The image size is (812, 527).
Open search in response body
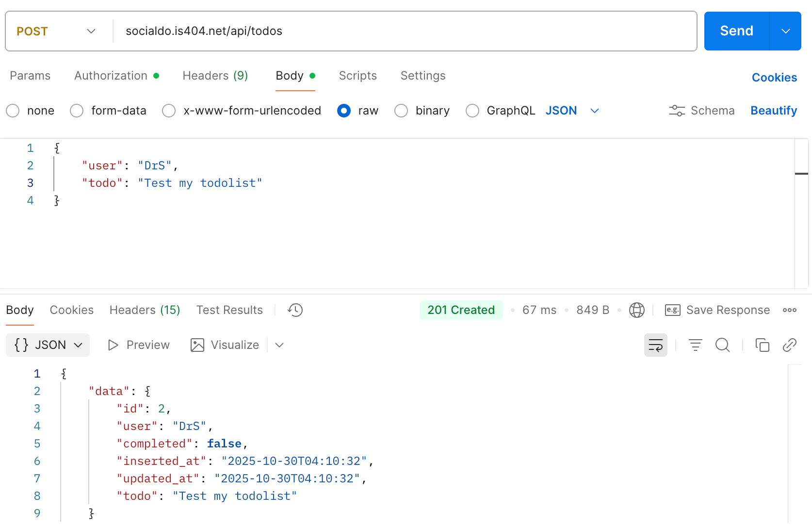coord(722,345)
